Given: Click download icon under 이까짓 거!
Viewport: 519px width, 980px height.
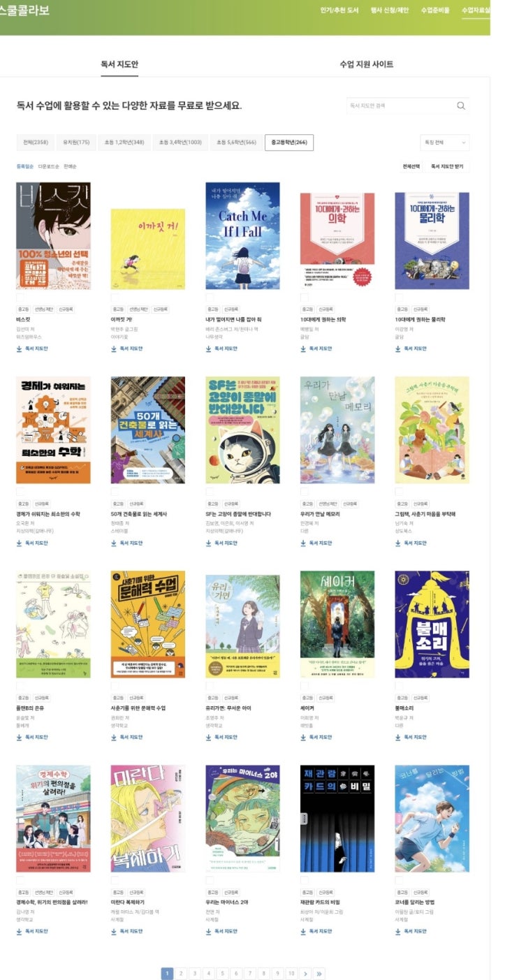Looking at the screenshot, I should point(114,349).
